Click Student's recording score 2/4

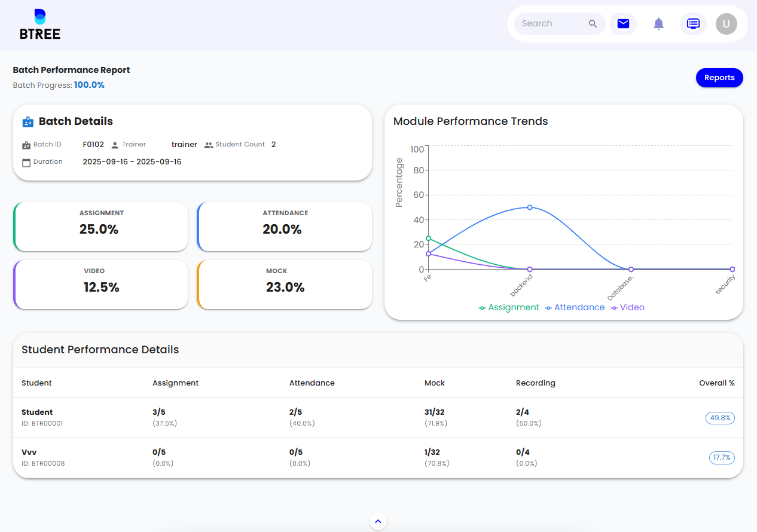pos(523,412)
